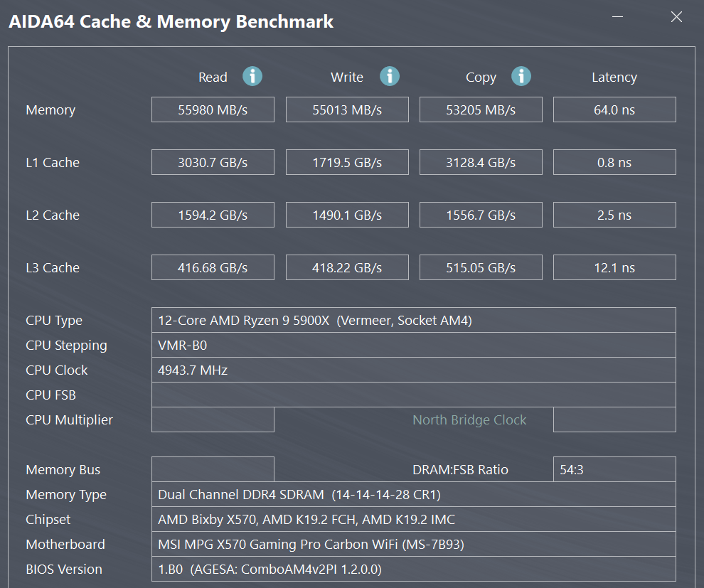Click the L2 Cache Copy value
The image size is (704, 588).
pos(481,215)
